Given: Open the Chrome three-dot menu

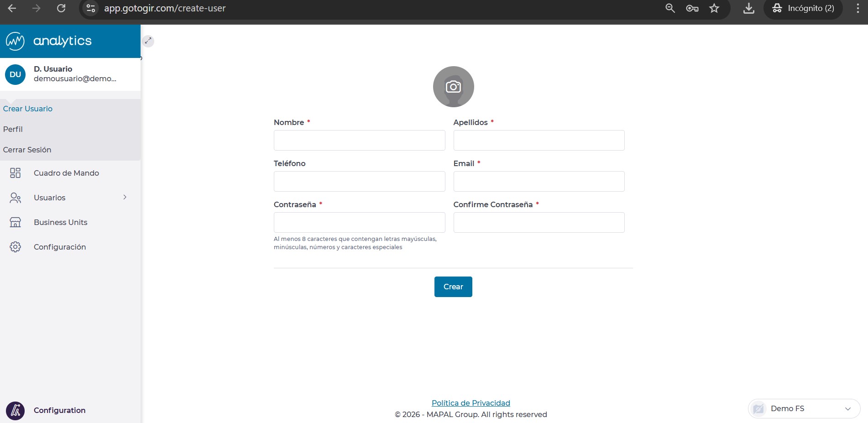Looking at the screenshot, I should pyautogui.click(x=858, y=8).
